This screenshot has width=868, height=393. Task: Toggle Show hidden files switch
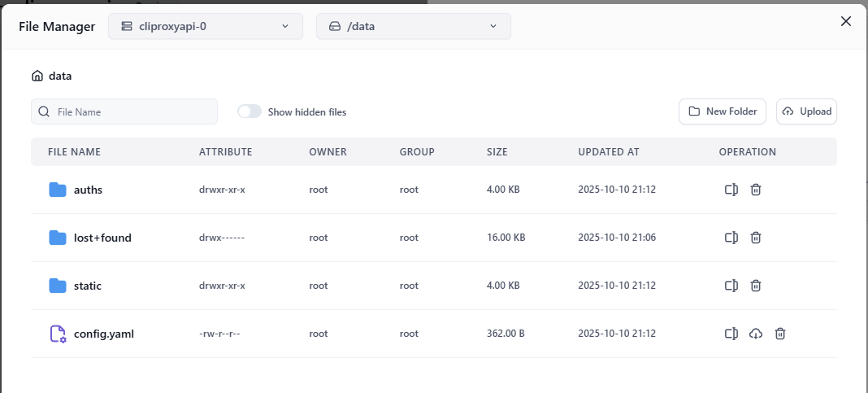click(250, 111)
